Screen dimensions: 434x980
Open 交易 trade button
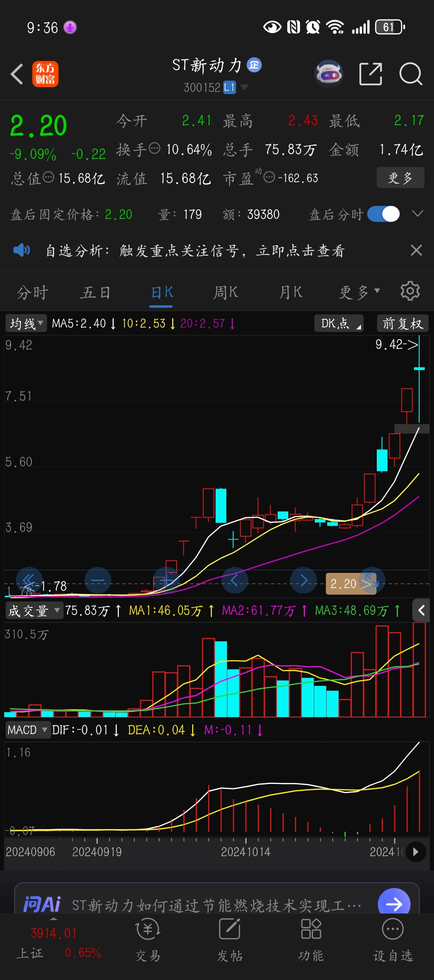coord(148,940)
